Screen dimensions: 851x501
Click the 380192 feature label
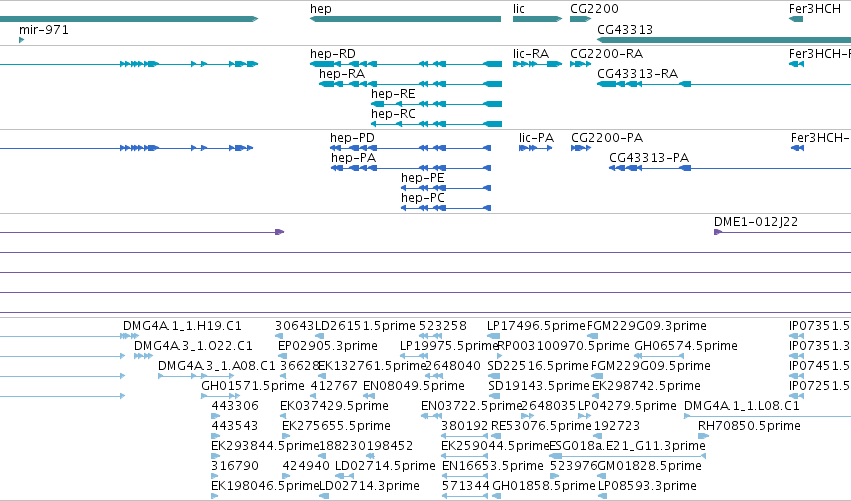(x=465, y=427)
